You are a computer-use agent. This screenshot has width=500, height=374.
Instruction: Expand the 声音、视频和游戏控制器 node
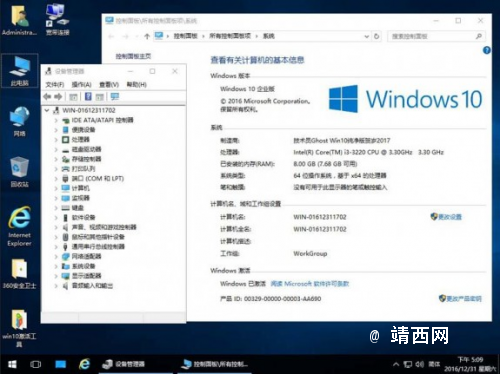[x=56, y=227]
